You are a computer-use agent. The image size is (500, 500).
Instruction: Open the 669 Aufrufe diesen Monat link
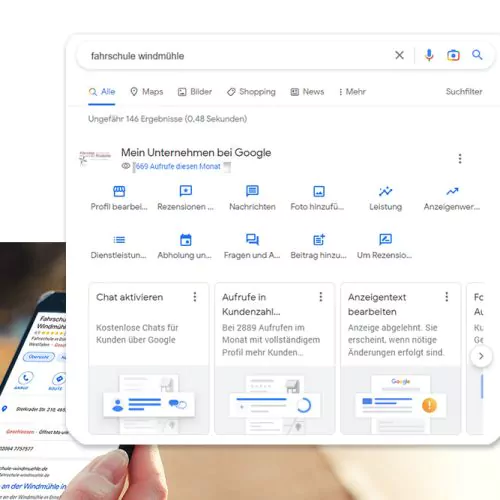tap(178, 166)
